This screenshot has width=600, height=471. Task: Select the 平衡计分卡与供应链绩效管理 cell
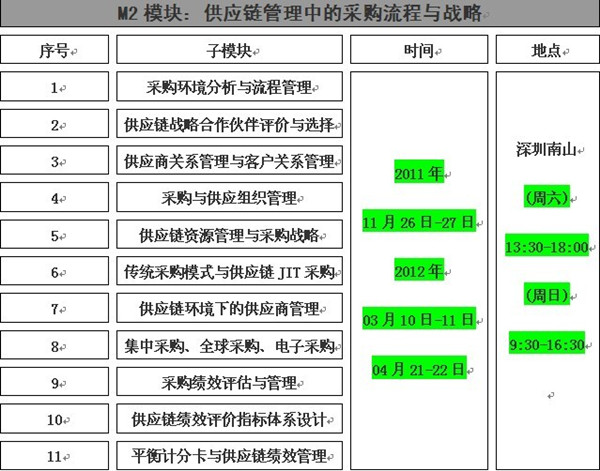point(230,456)
